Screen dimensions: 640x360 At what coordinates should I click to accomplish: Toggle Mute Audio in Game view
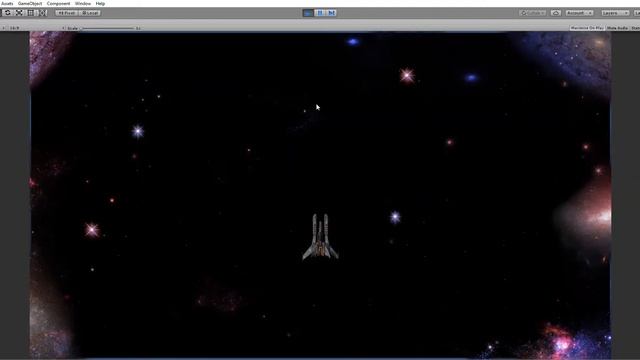(617, 28)
